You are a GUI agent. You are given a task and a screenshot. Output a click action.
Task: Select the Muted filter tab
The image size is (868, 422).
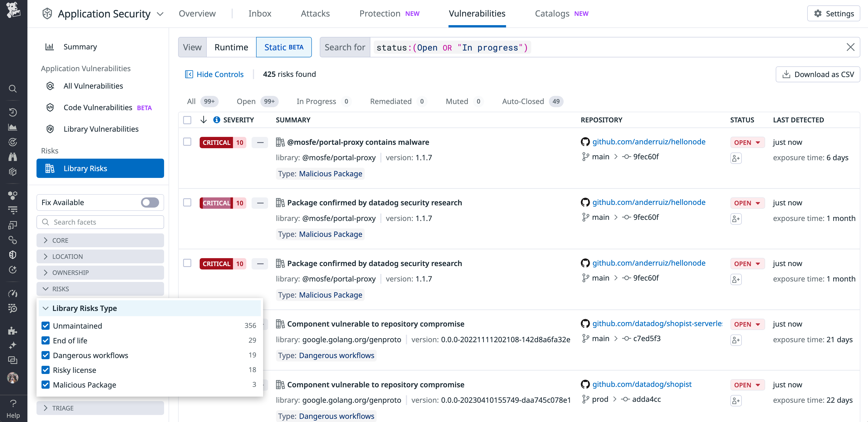click(457, 101)
